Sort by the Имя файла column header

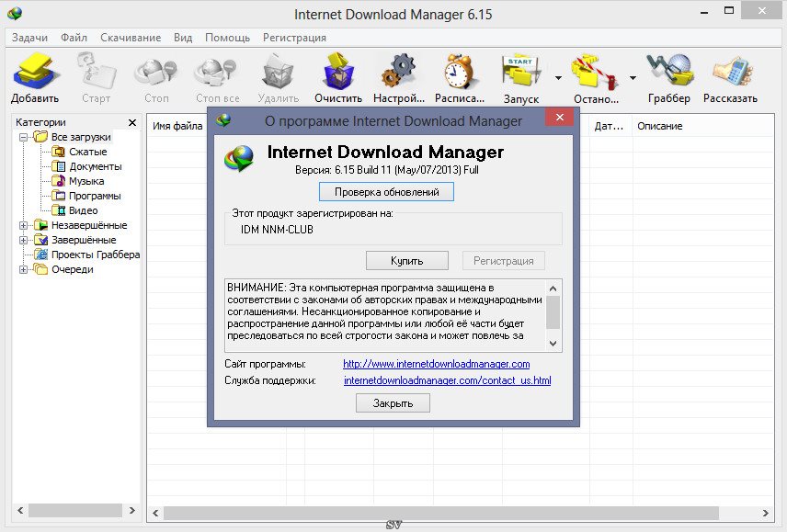click(x=177, y=126)
